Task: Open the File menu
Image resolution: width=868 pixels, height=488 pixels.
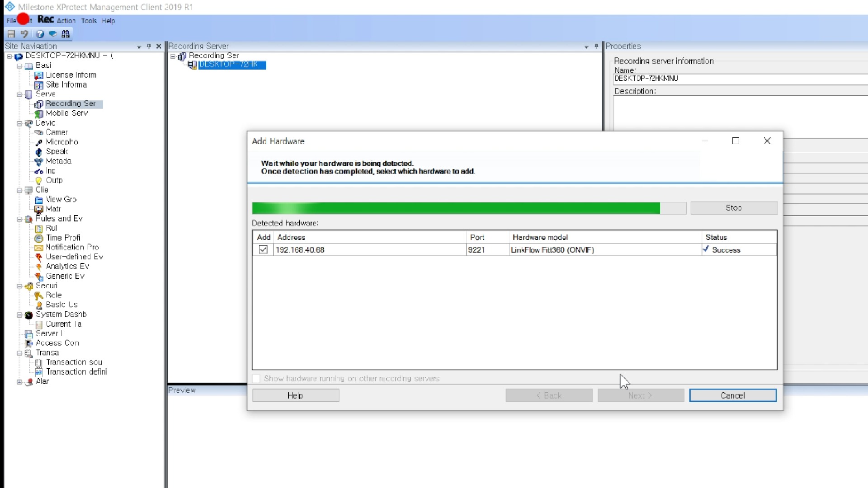Action: pyautogui.click(x=11, y=21)
